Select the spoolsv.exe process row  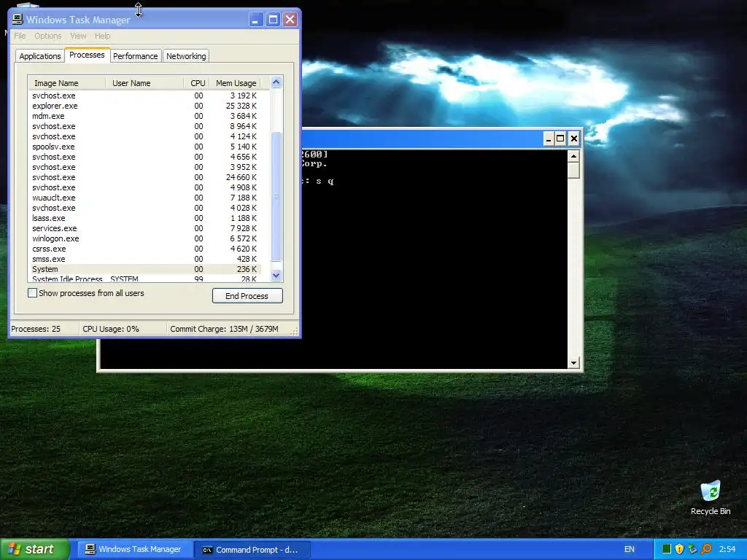(x=144, y=147)
